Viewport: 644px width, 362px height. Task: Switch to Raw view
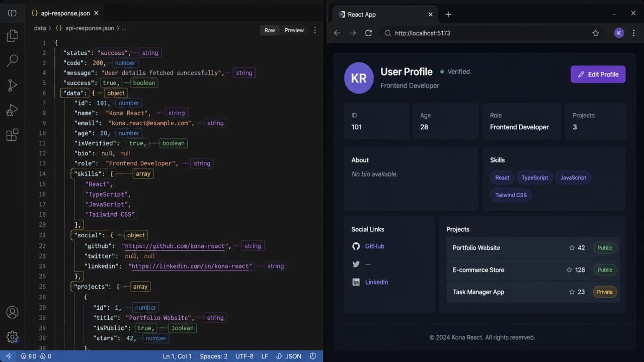pyautogui.click(x=270, y=30)
